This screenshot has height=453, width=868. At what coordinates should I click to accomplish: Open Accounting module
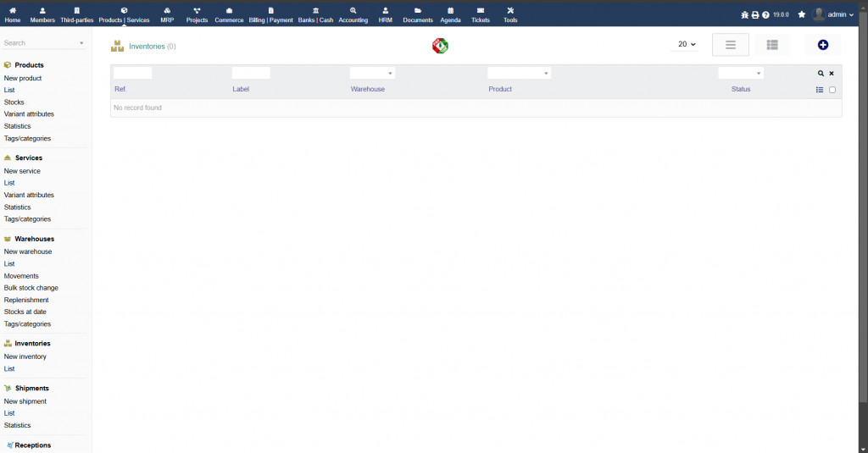353,14
